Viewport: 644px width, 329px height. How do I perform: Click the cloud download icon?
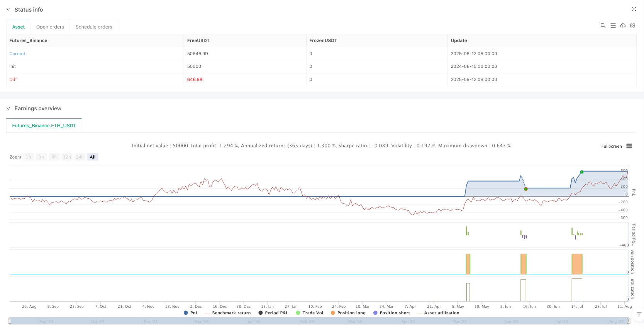point(623,25)
